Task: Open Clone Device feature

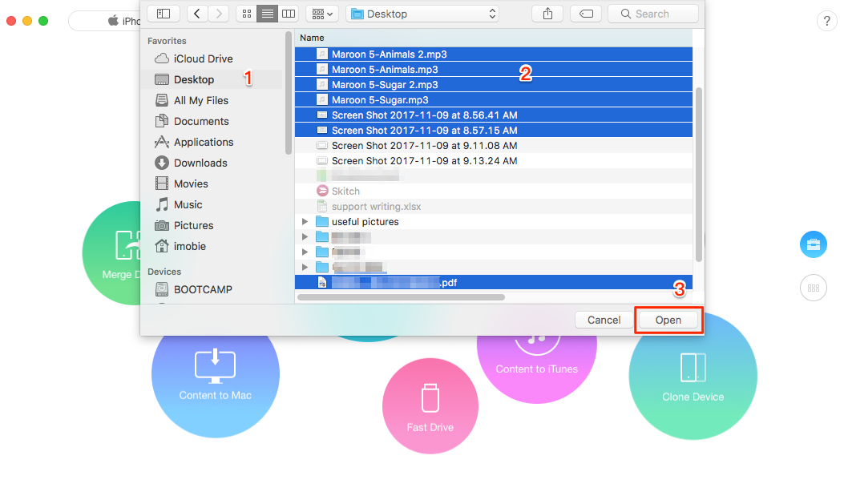Action: tap(693, 377)
